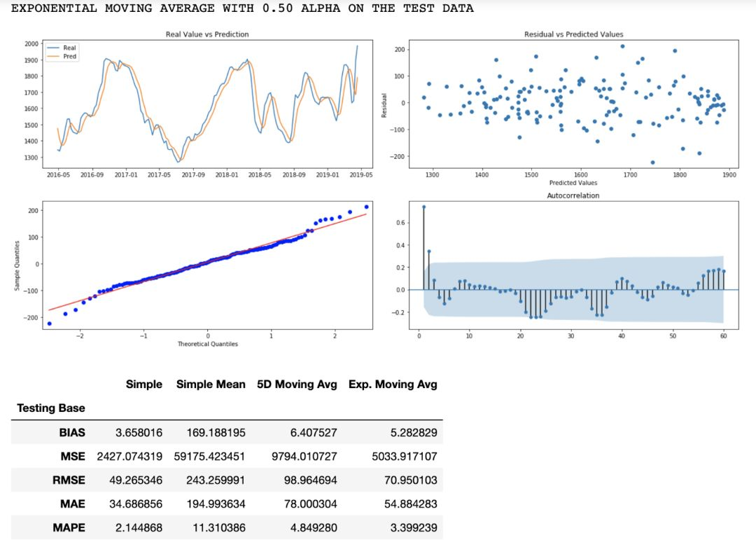Viewport: 756px width, 540px height.
Task: Click the '2017-01' date tick label
Action: click(126, 174)
